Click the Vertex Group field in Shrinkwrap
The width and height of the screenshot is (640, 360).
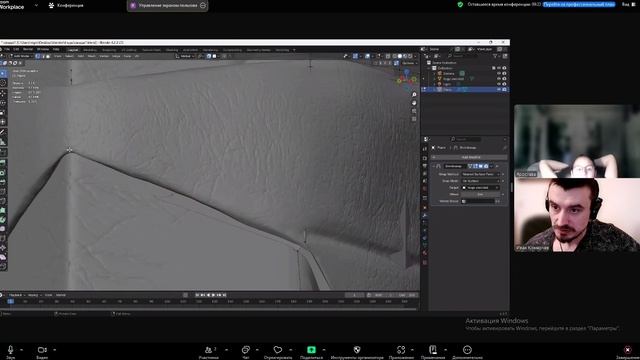(x=478, y=201)
